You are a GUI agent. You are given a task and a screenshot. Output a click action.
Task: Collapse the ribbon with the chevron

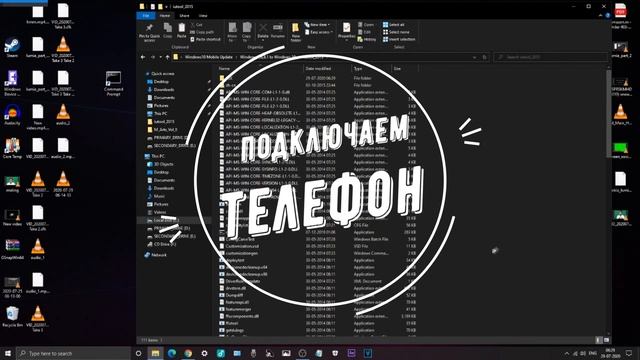pos(600,16)
